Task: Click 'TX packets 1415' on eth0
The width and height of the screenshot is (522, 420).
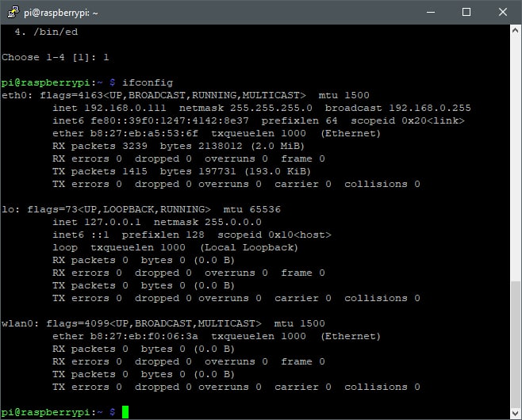Action: [x=100, y=172]
